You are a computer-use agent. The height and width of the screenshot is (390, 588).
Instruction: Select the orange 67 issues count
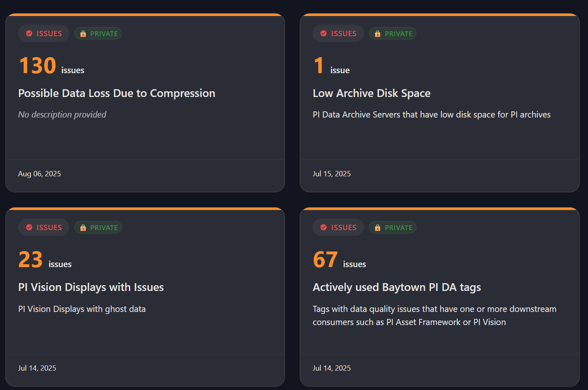point(325,260)
